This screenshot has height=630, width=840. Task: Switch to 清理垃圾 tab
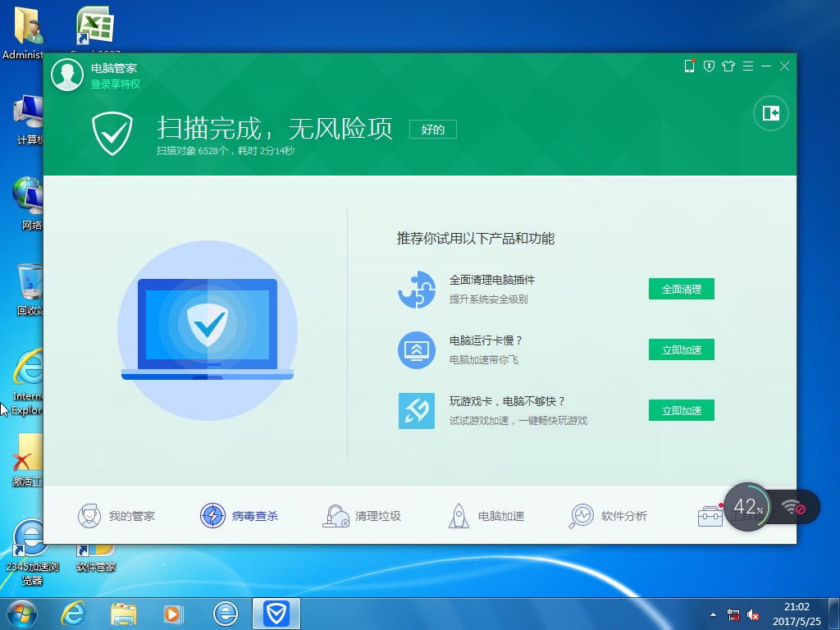click(362, 516)
